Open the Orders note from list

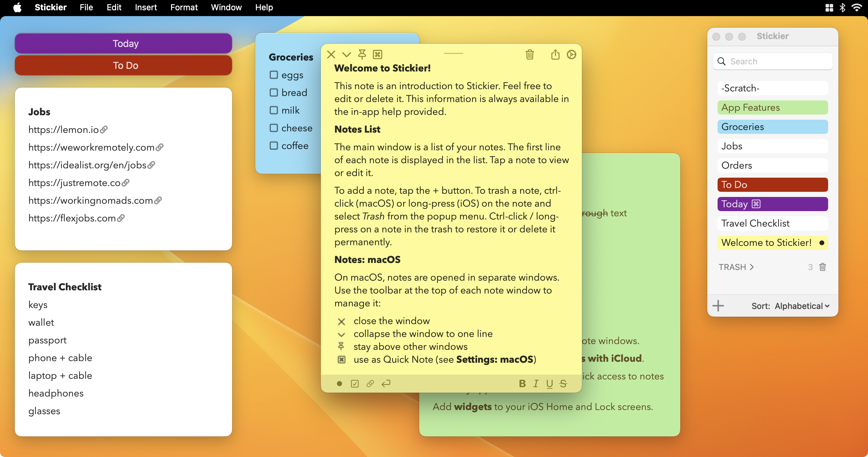click(773, 165)
